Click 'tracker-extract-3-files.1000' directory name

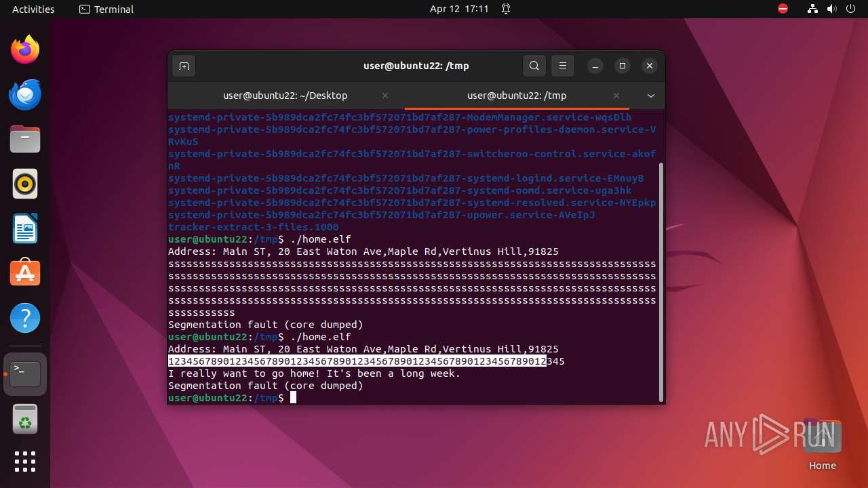254,227
